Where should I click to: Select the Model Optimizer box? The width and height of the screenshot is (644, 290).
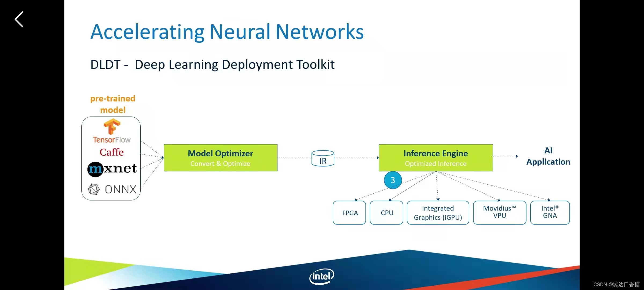221,158
